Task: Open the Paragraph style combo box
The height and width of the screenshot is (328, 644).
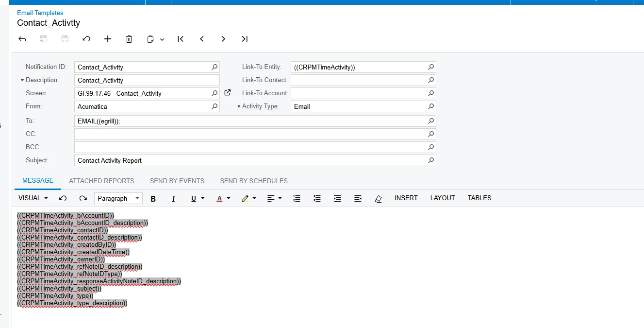Action: click(118, 198)
